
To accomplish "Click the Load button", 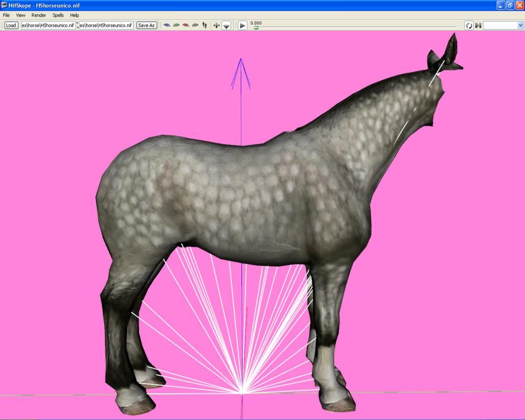I will (10, 25).
